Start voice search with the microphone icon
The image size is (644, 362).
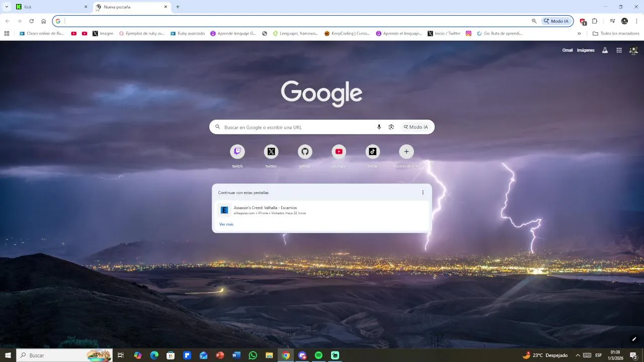click(x=379, y=127)
